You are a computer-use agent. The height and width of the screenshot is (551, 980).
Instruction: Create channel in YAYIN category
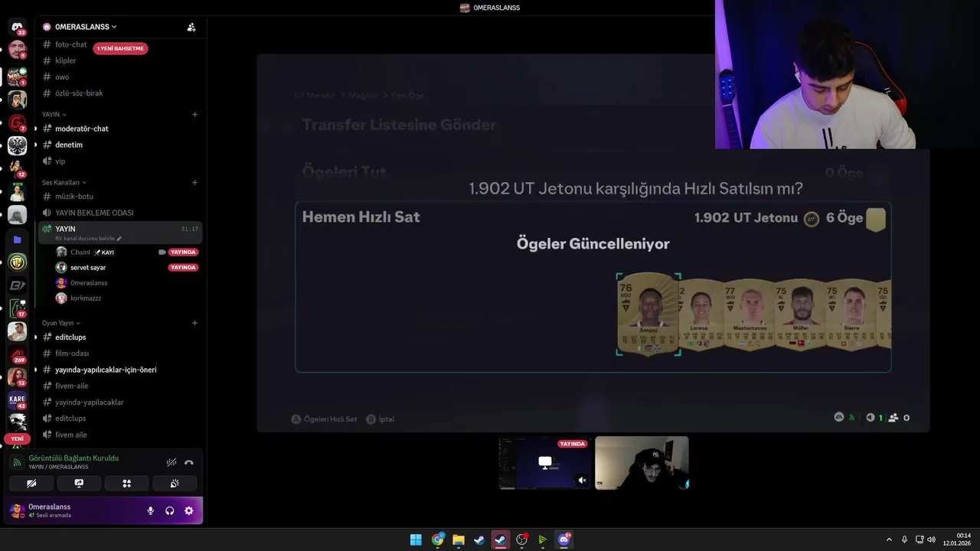point(194,114)
